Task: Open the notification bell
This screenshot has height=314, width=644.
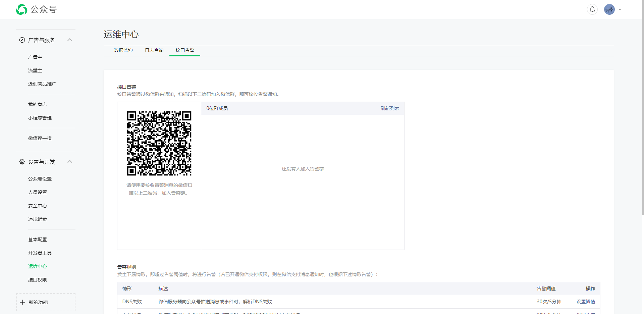Action: pos(592,9)
